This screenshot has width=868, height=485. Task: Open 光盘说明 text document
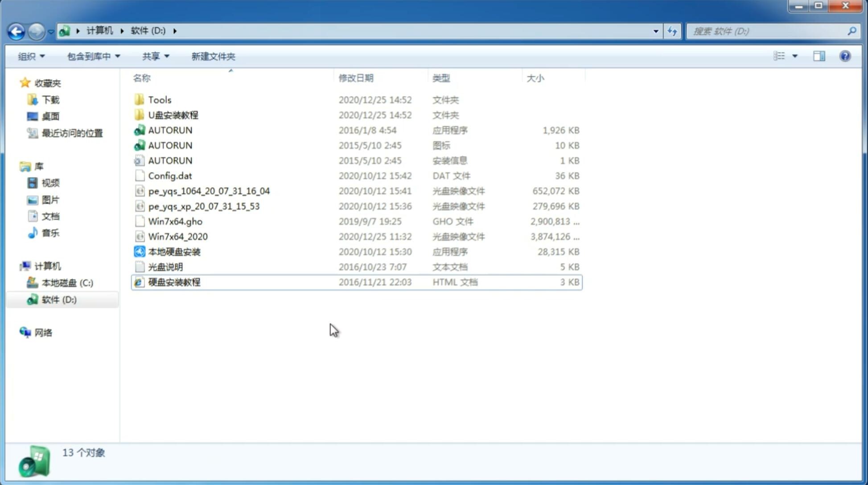(166, 266)
